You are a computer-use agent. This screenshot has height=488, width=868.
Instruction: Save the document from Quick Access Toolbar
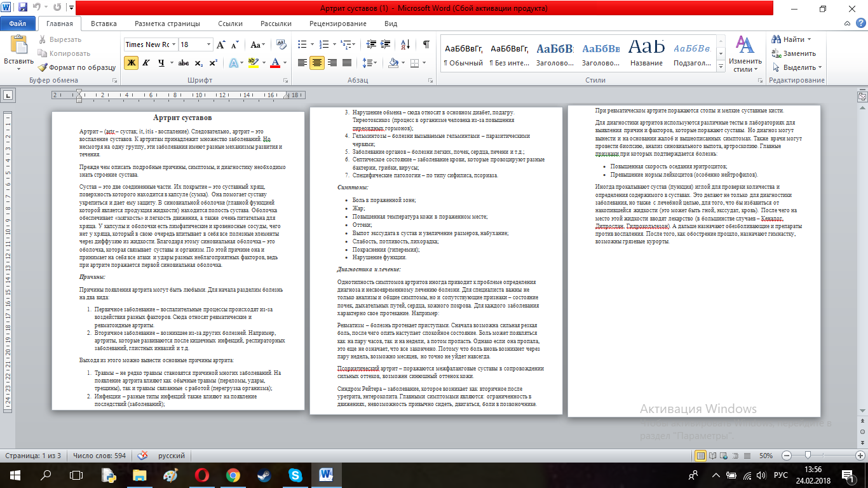pos(23,8)
